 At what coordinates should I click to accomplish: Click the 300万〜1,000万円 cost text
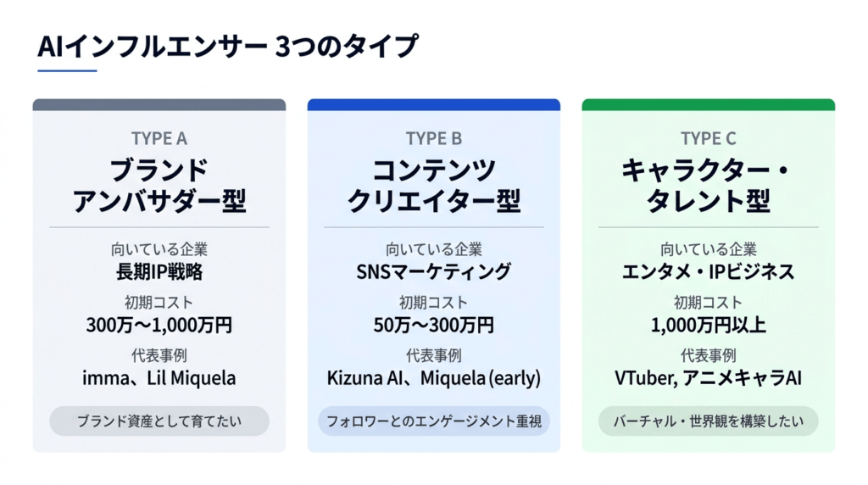tap(159, 325)
